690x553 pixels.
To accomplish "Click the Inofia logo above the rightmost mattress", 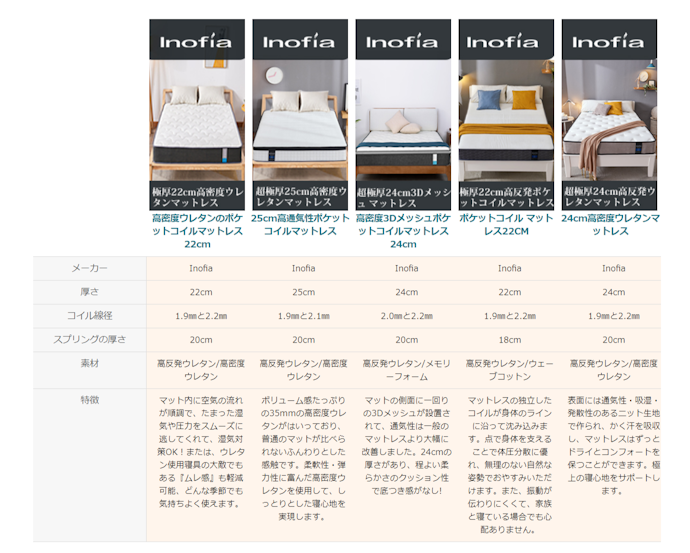I will click(x=609, y=41).
